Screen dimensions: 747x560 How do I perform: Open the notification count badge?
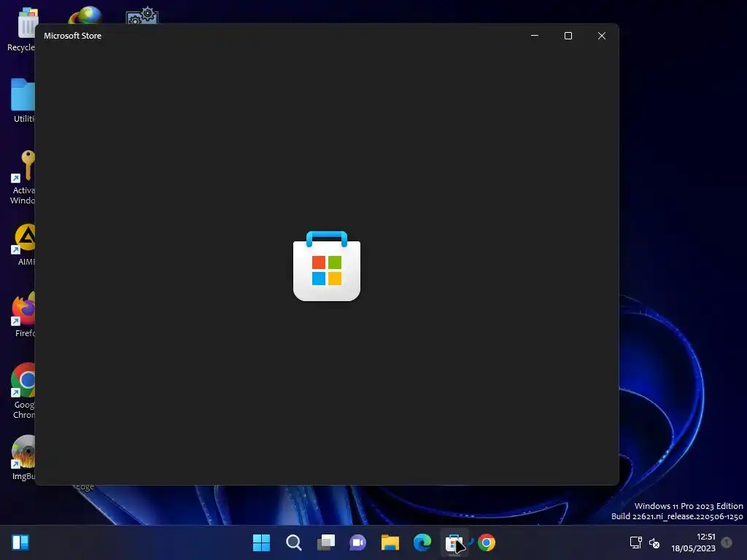[x=727, y=542]
